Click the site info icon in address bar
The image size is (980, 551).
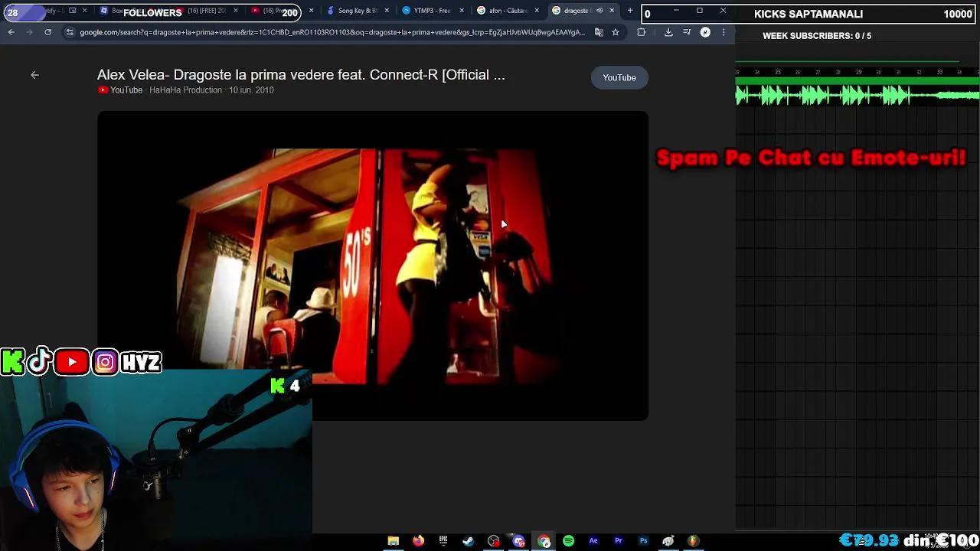70,32
